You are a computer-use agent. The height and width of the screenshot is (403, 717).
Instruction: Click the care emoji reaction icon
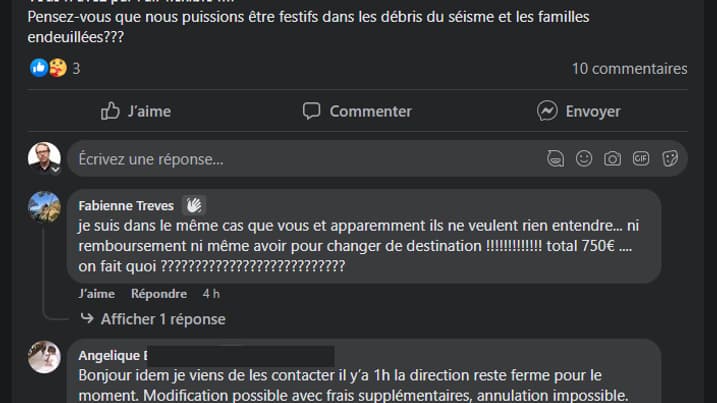tap(57, 68)
